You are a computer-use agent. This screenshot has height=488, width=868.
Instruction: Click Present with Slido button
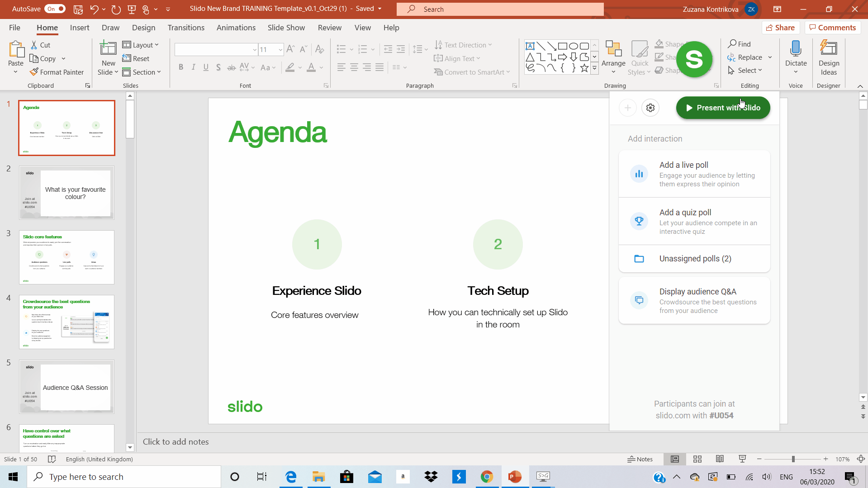pyautogui.click(x=723, y=108)
